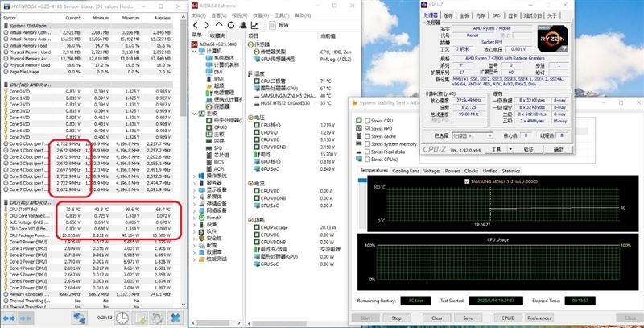Viewport: 644px width, 328px height.
Task: Toggle SAMSUNG MZNLH512HALU graph checkbox
Action: pos(467,181)
